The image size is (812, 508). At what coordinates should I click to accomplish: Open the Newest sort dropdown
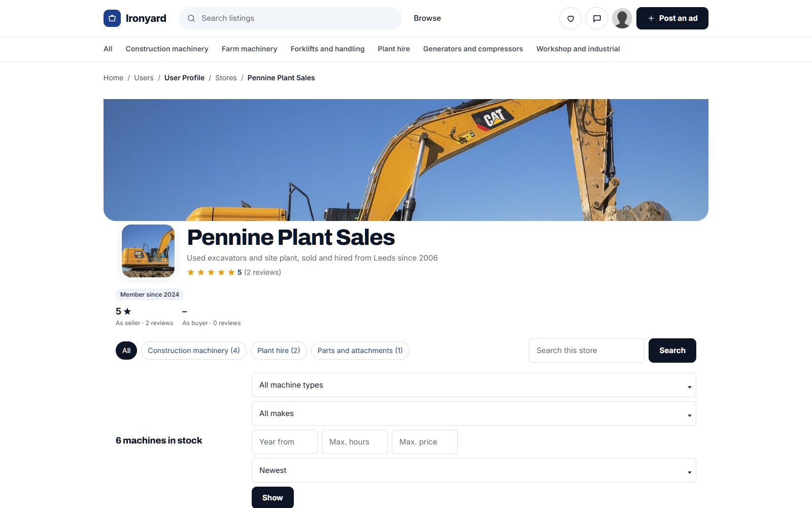(474, 470)
